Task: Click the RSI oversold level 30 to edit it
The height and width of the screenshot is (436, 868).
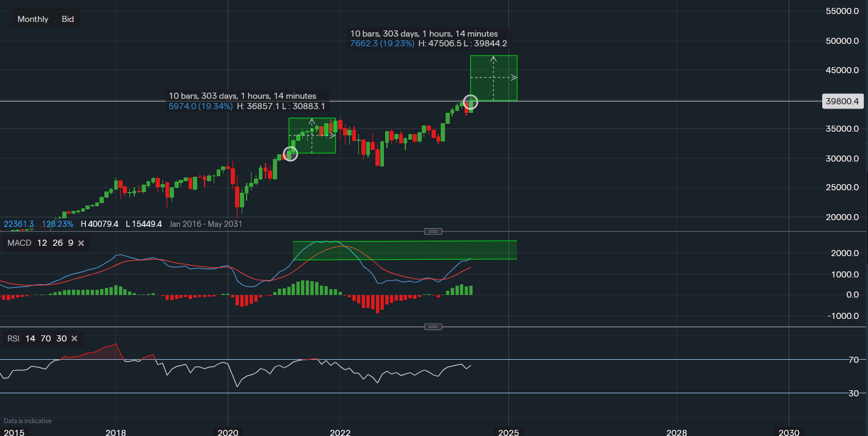Action: (x=61, y=338)
